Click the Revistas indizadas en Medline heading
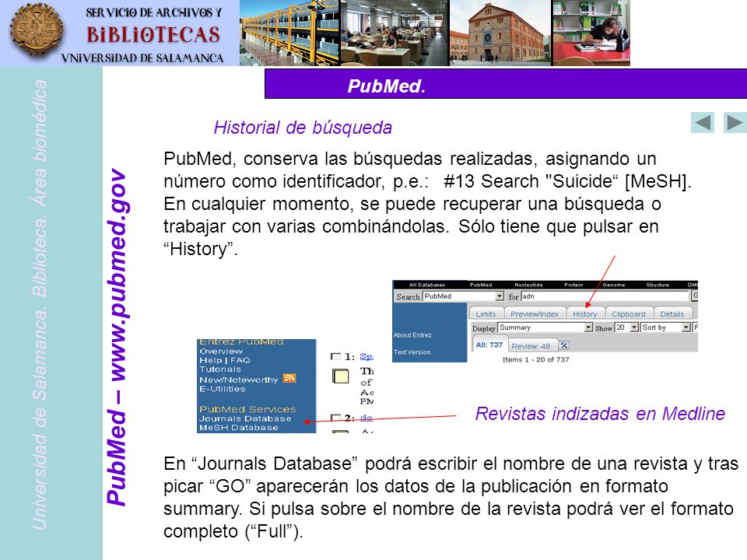The height and width of the screenshot is (560, 747). click(x=600, y=414)
